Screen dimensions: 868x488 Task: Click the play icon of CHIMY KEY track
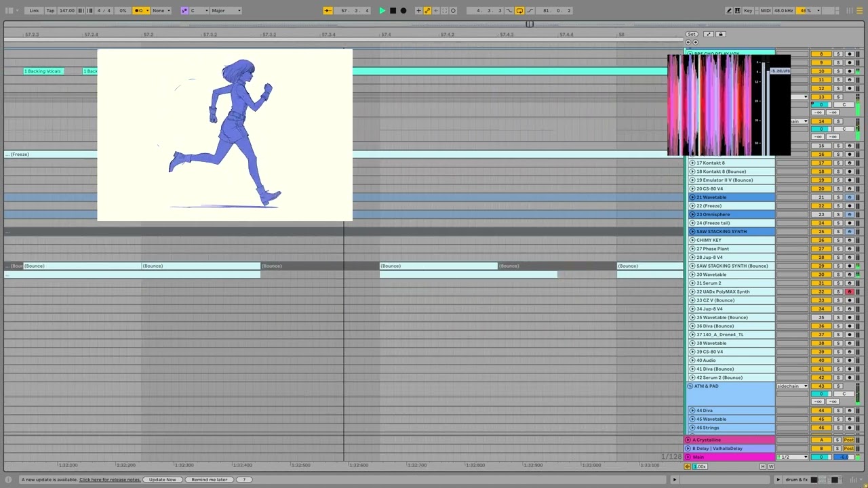coord(692,240)
